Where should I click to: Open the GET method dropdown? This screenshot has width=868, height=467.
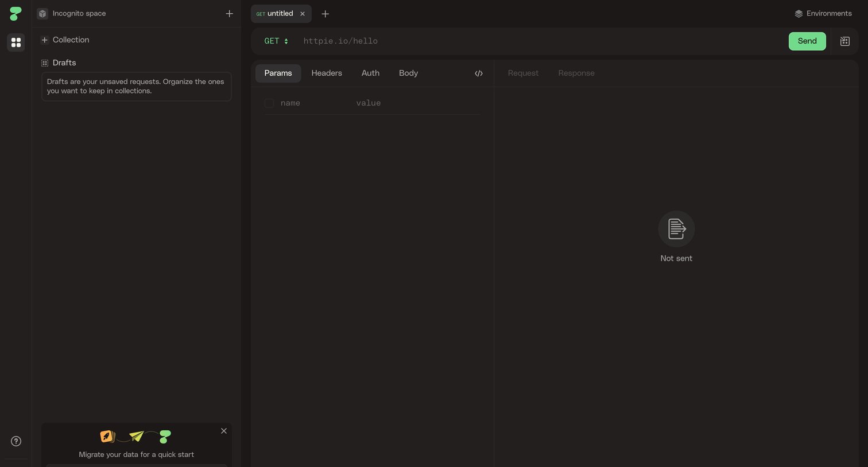pos(276,41)
